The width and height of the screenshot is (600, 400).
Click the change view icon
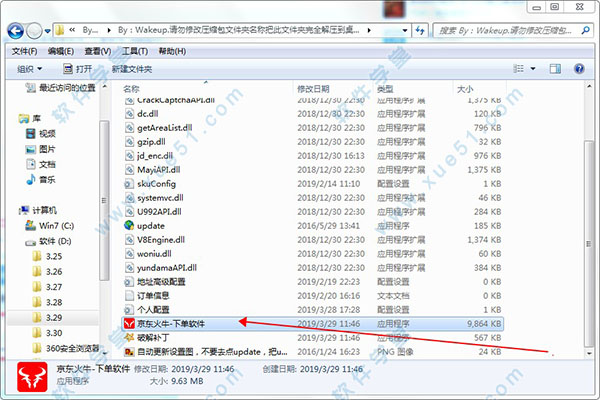518,69
